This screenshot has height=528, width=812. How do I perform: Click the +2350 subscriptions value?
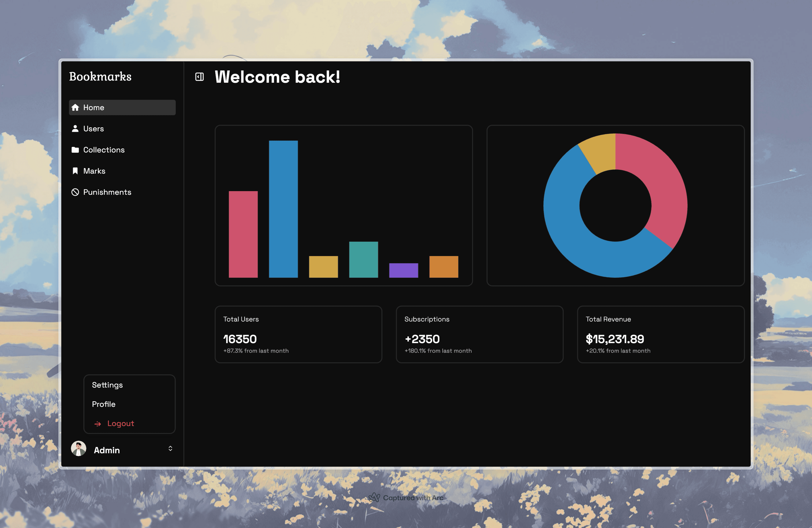pyautogui.click(x=422, y=339)
